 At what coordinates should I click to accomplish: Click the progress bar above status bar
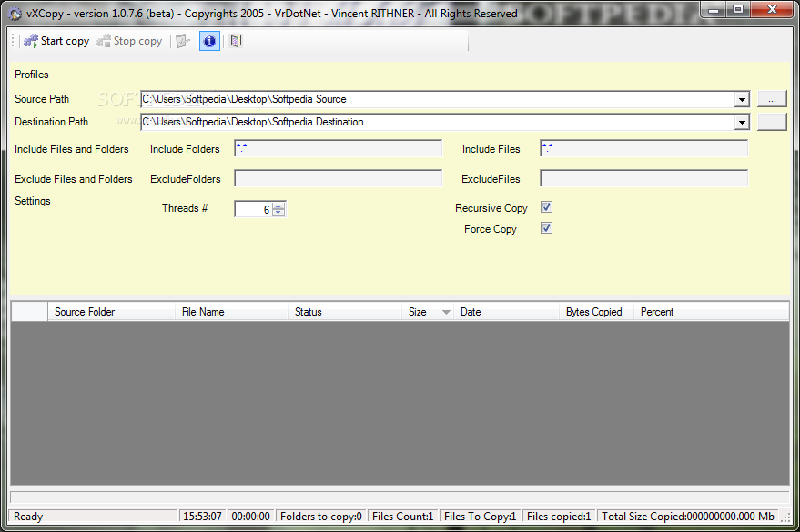(x=400, y=497)
